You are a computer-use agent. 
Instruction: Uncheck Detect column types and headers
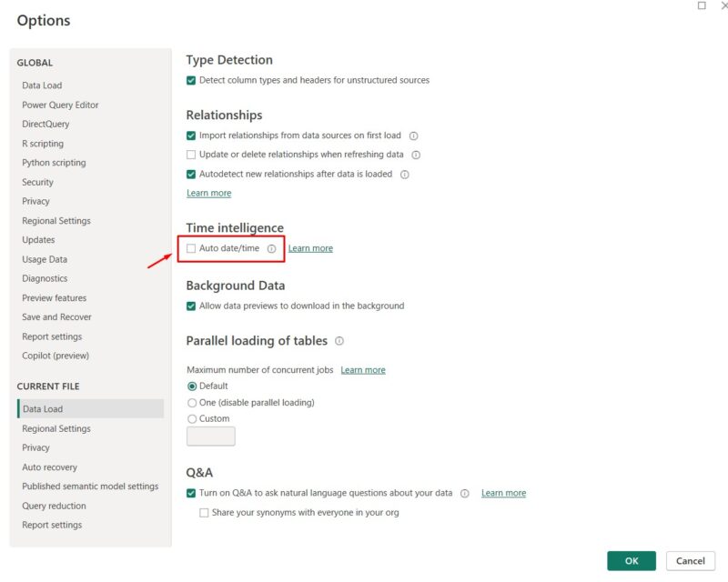(x=191, y=80)
